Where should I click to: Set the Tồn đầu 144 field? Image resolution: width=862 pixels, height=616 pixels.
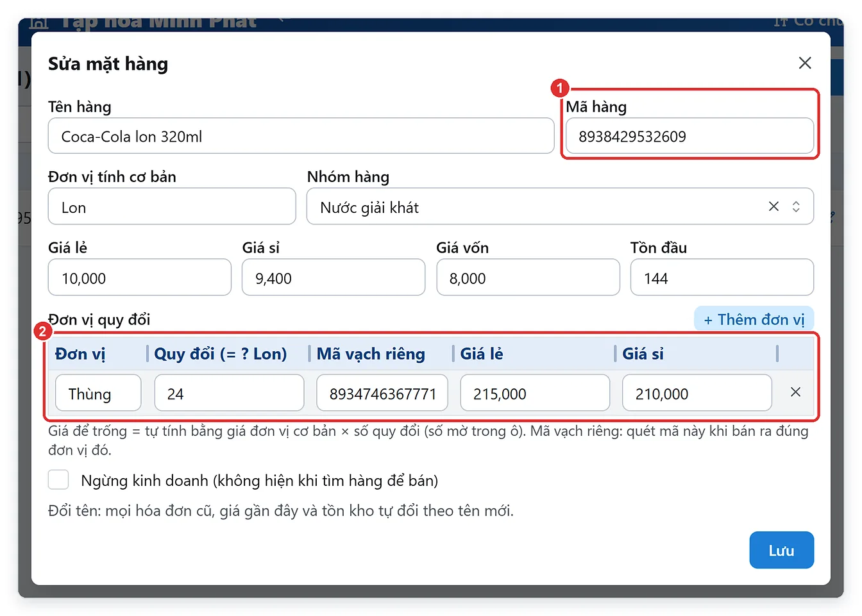point(722,278)
